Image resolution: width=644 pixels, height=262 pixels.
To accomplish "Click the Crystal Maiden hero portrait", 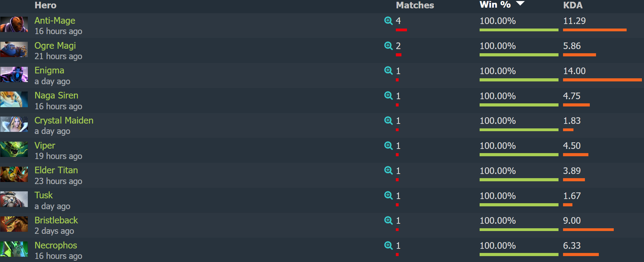I will 14,124.
